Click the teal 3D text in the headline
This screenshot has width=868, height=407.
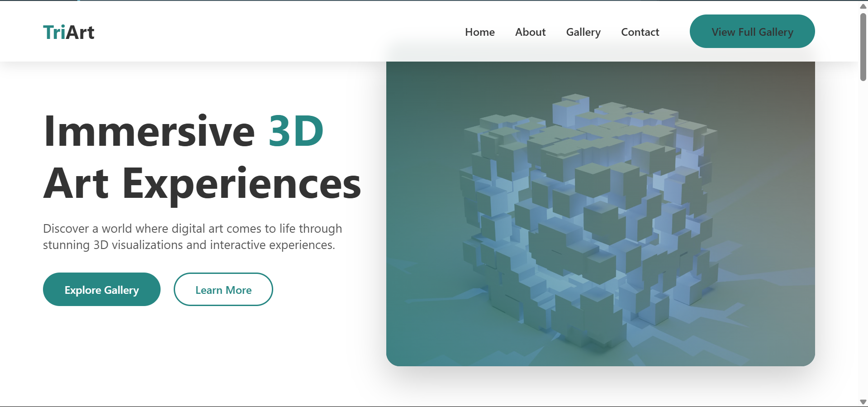pos(296,131)
